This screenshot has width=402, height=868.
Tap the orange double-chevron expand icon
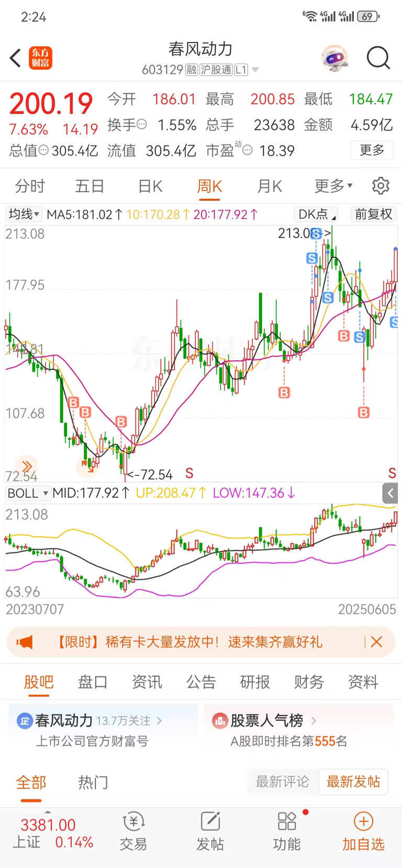[27, 465]
